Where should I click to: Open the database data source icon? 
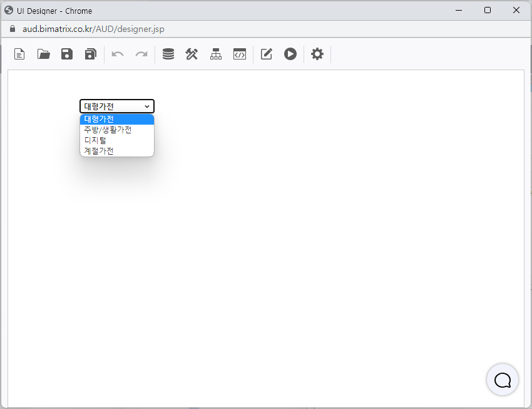point(168,54)
